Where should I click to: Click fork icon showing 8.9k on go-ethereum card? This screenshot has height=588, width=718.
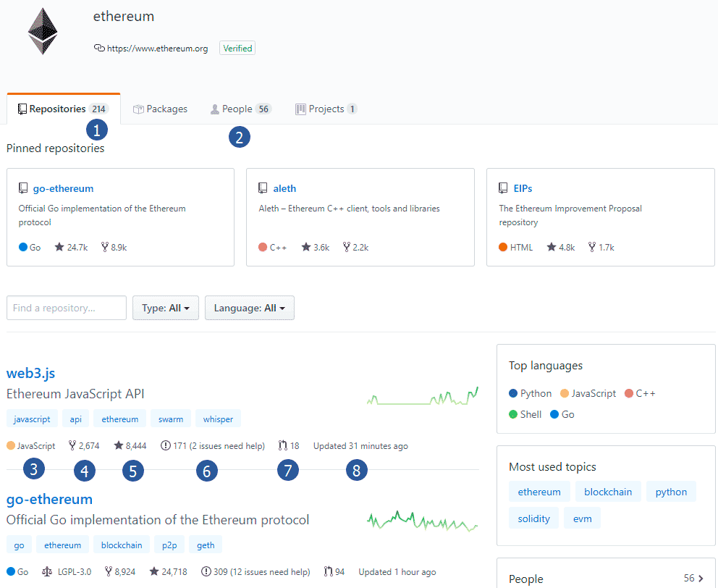105,247
